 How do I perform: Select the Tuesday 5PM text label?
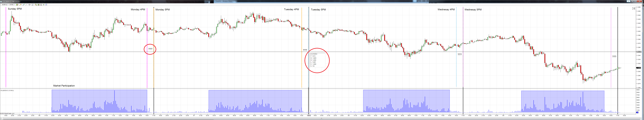(x=318, y=9)
